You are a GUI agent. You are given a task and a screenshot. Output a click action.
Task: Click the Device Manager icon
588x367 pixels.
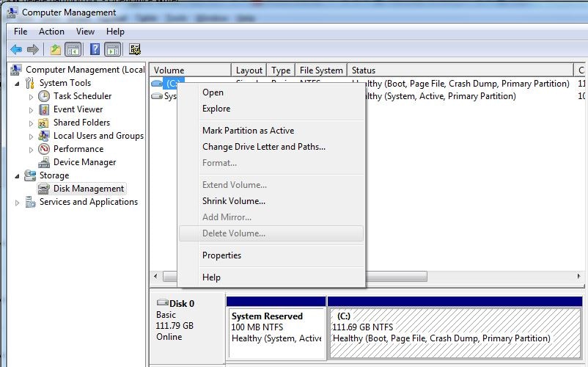pyautogui.click(x=44, y=162)
